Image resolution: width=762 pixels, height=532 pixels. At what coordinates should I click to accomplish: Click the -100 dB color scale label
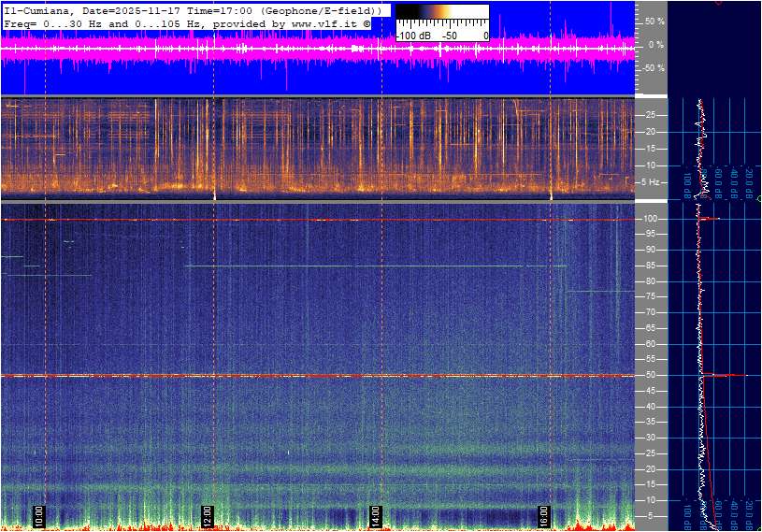coord(410,36)
